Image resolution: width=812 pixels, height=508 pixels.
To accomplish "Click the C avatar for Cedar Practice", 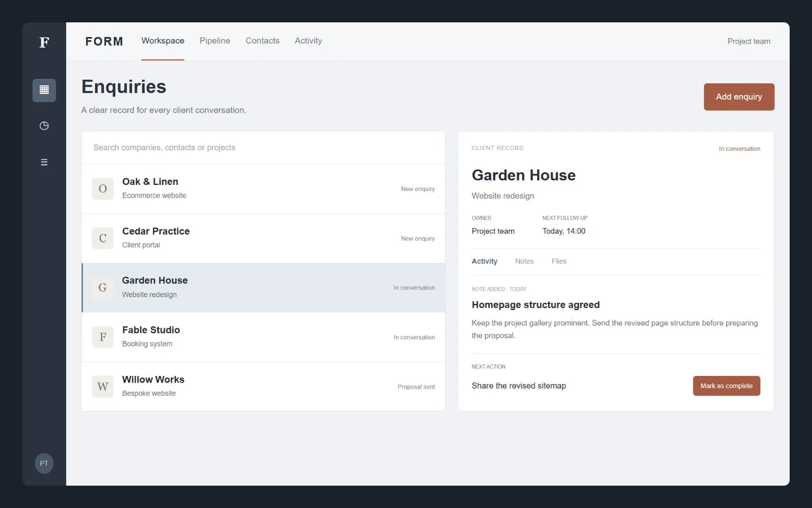I will pyautogui.click(x=103, y=238).
